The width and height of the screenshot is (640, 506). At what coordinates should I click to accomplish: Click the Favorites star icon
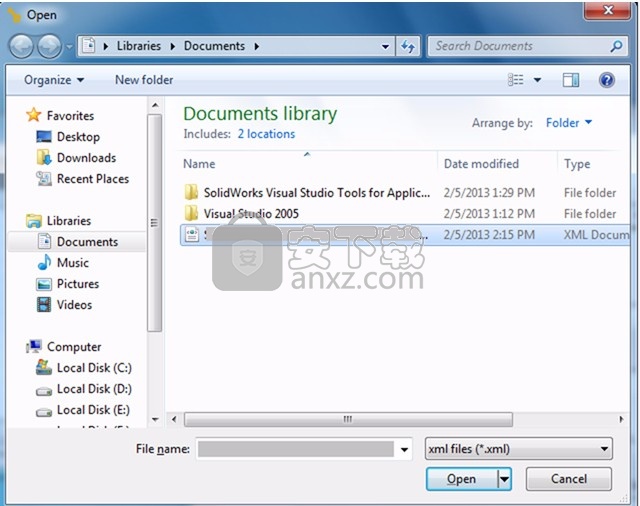pyautogui.click(x=33, y=115)
